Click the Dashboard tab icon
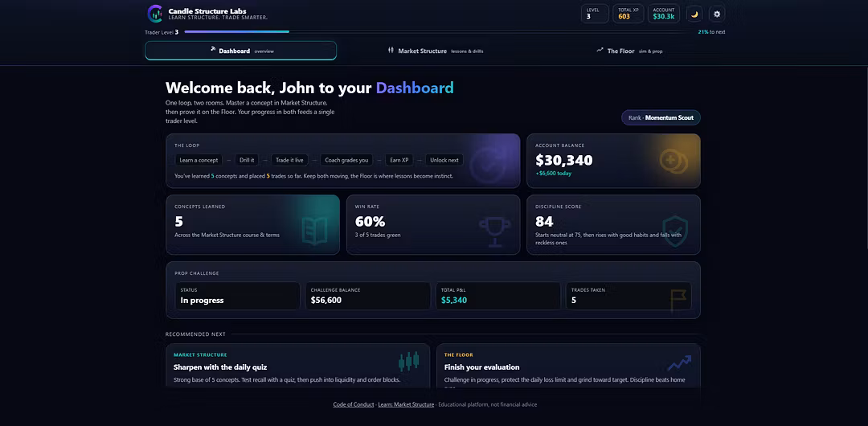 [212, 49]
